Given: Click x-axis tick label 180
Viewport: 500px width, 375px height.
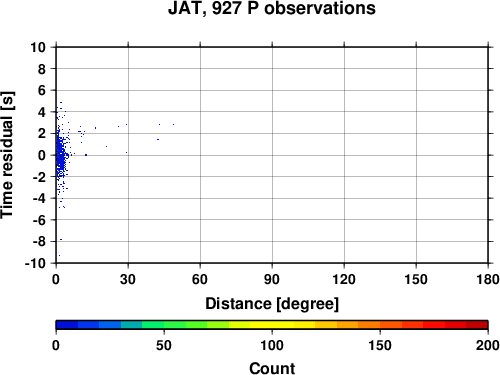Looking at the screenshot, I should click(x=488, y=279).
